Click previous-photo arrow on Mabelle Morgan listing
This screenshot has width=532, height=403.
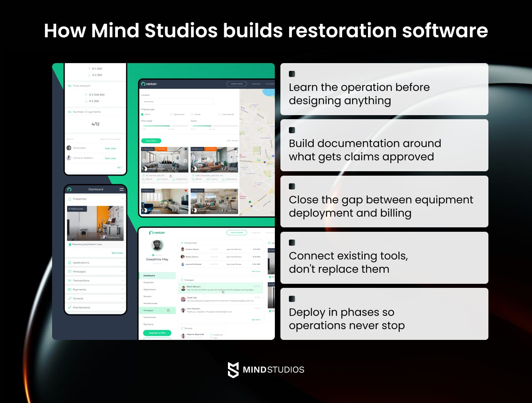144,161
